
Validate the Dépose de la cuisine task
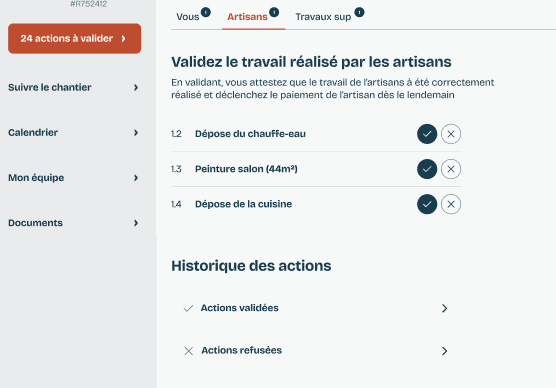click(427, 204)
